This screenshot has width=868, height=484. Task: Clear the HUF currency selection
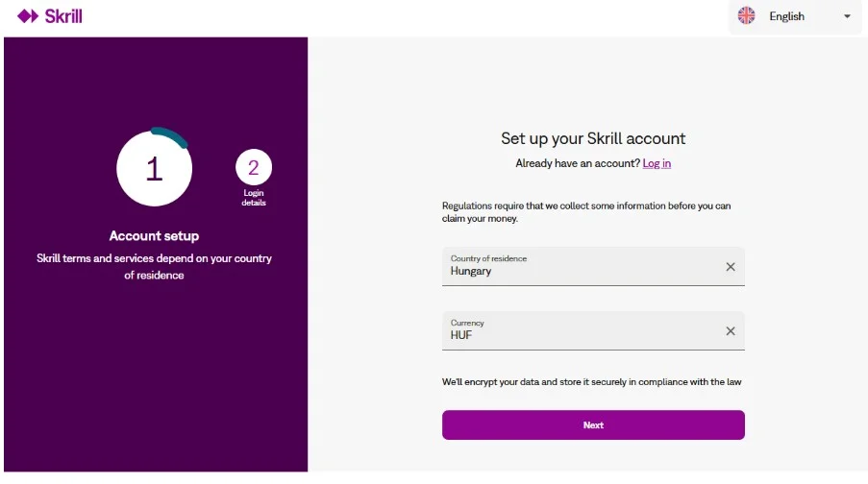pos(730,331)
